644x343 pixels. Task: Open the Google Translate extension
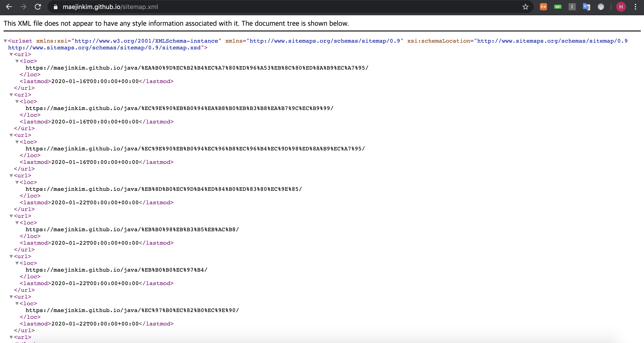(587, 7)
